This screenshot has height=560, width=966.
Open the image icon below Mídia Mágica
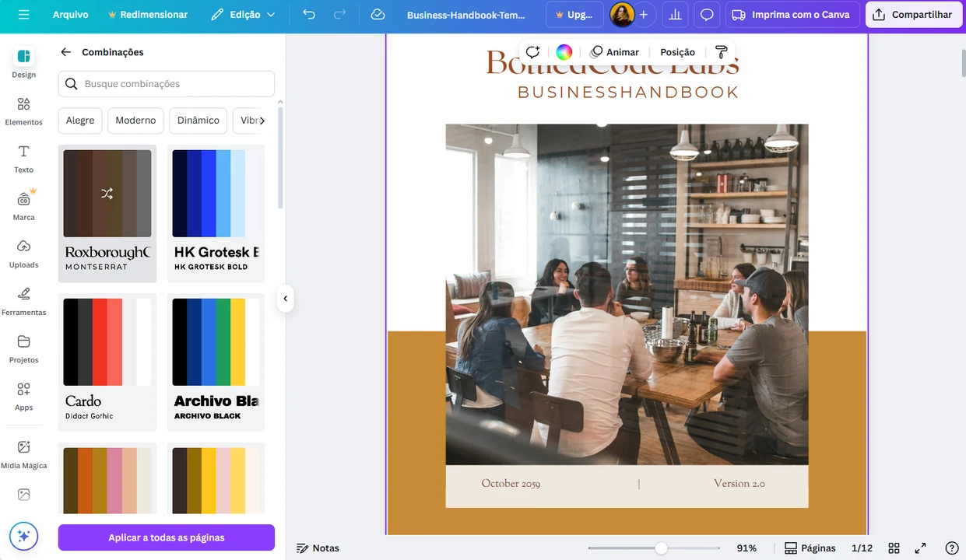tap(23, 495)
